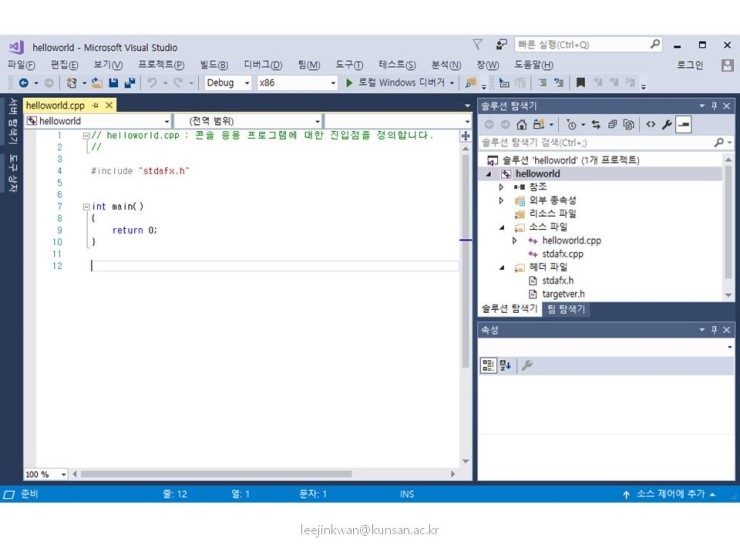The width and height of the screenshot is (740, 555).
Task: Close the 속성 panel
Action: tap(727, 330)
